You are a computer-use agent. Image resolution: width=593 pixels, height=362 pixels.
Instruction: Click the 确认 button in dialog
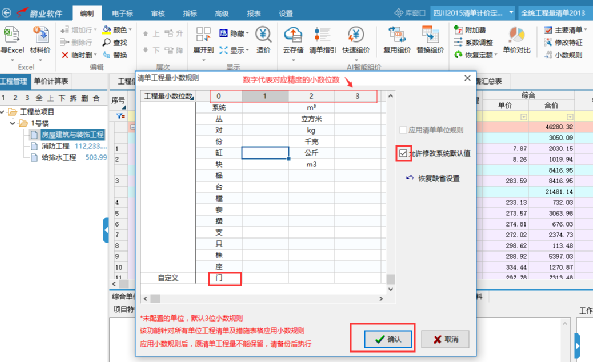click(x=388, y=339)
